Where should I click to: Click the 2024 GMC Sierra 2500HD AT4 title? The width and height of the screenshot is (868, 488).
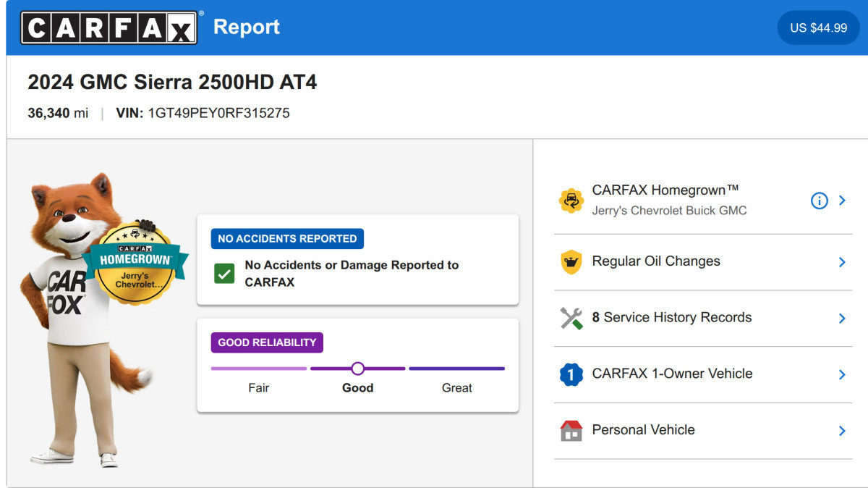pos(172,82)
